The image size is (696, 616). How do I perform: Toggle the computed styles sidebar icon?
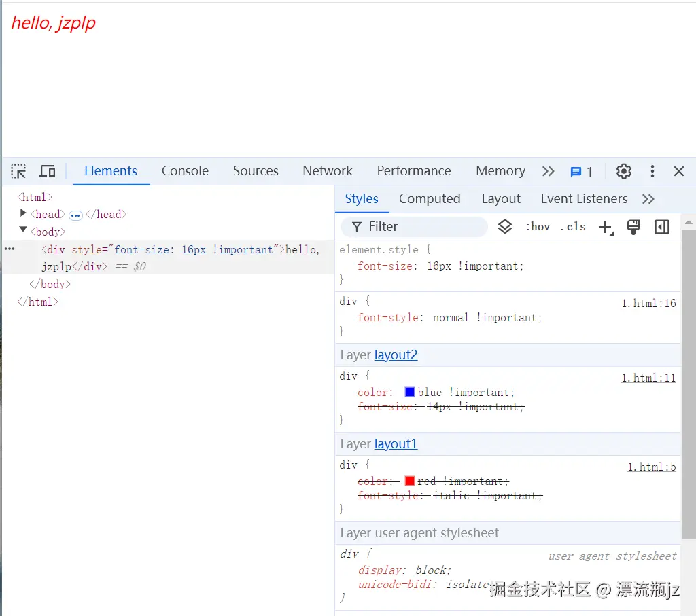pos(661,226)
